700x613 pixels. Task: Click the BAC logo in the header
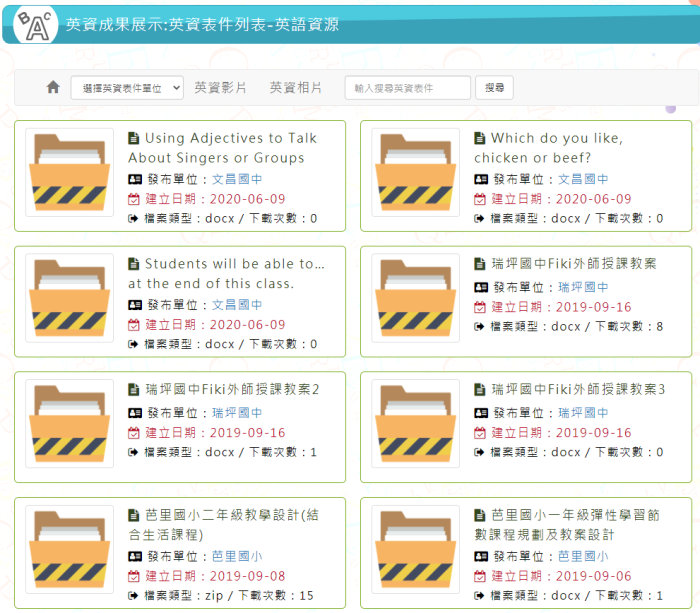pyautogui.click(x=35, y=25)
